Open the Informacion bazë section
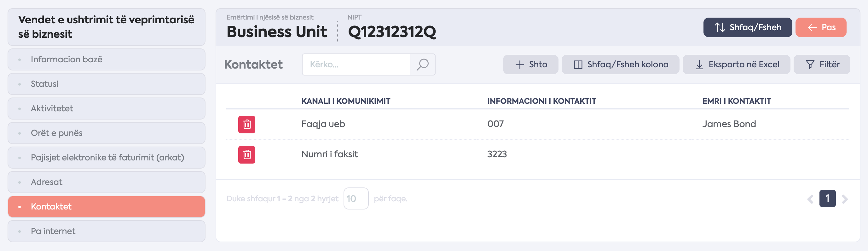868x251 pixels. (x=107, y=59)
